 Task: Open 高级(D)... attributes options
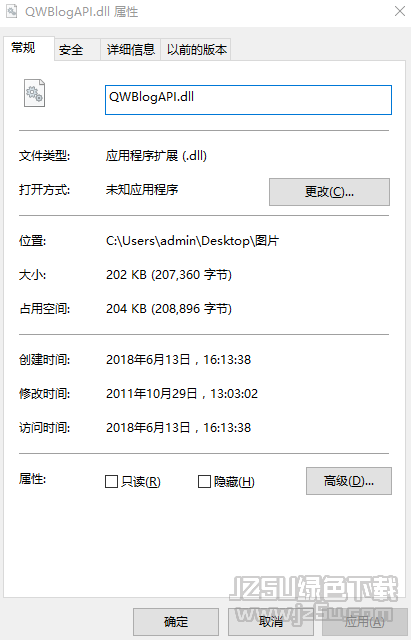coord(349,481)
